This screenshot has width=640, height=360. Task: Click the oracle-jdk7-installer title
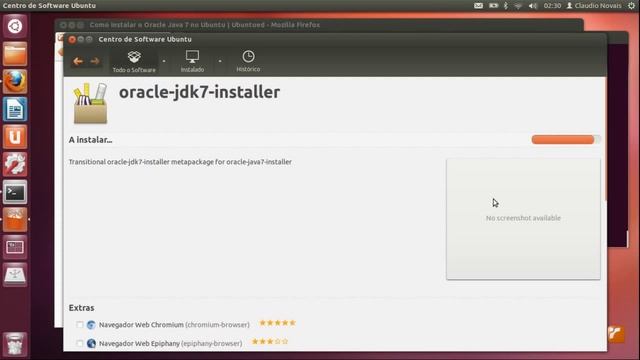199,92
